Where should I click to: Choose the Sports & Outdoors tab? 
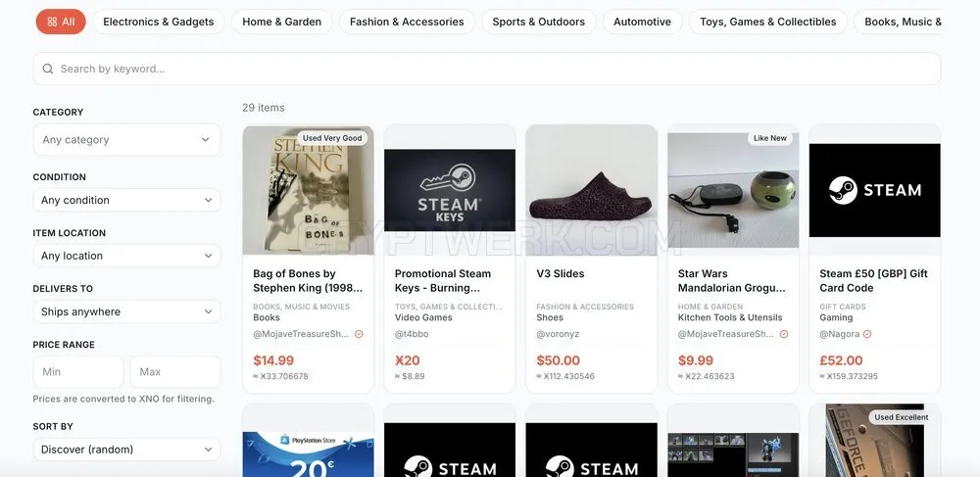(x=539, y=22)
